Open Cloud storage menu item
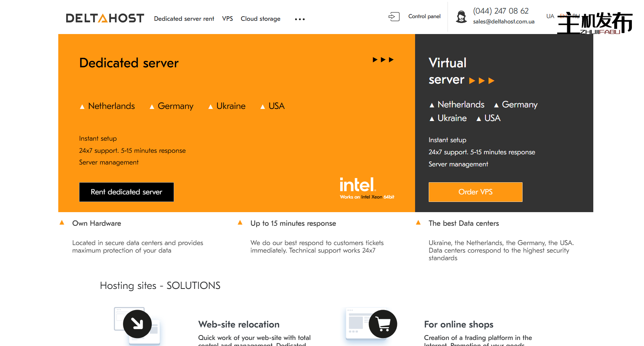Viewport: 644px width, 346px height. (261, 19)
